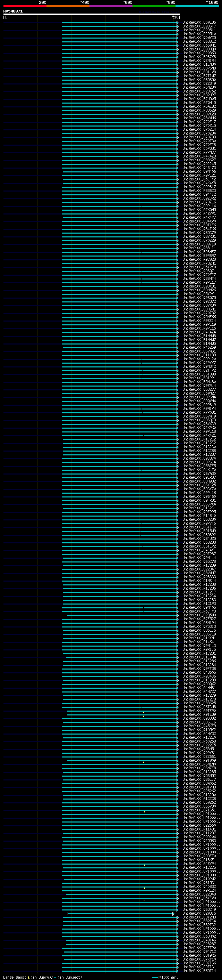Image resolution: width=222 pixels, height=980 pixels.
Task: Click the green ~80% identity color segment
Action: [154, 6]
